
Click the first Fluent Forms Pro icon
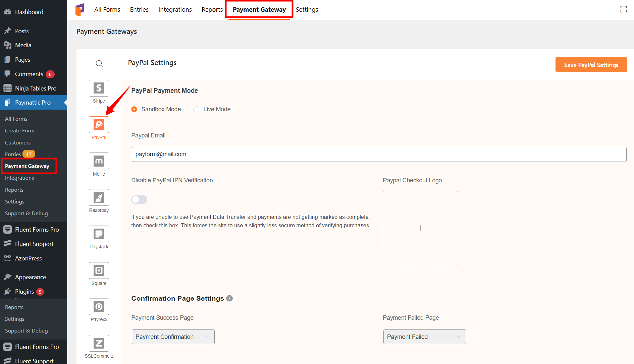7,230
